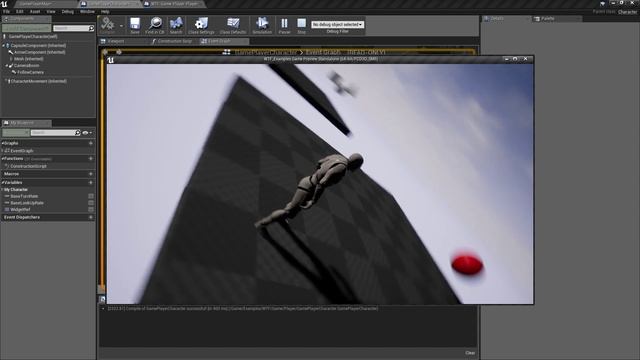Screen dimensions: 640x360
Task: Select the BaseLookUpRate variable
Action: tap(27, 203)
